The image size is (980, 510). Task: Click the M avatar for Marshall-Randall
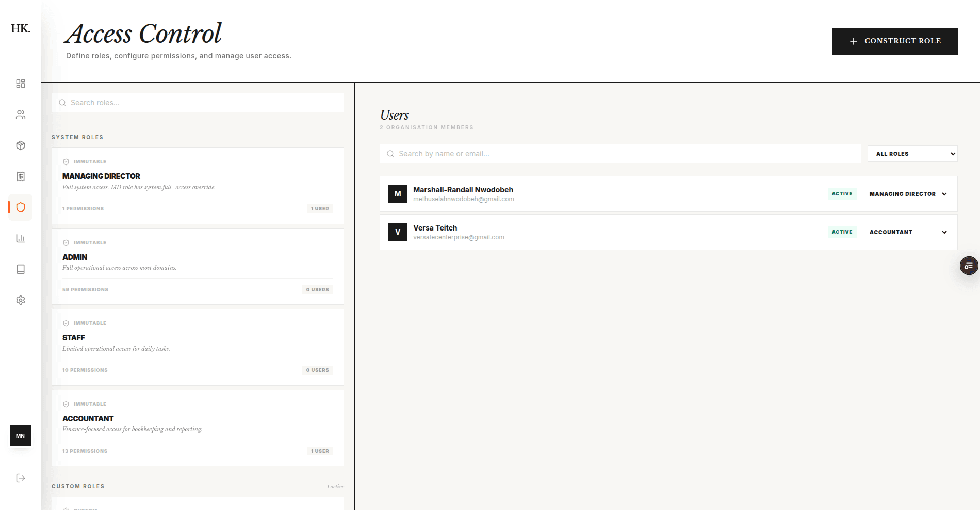click(x=398, y=194)
